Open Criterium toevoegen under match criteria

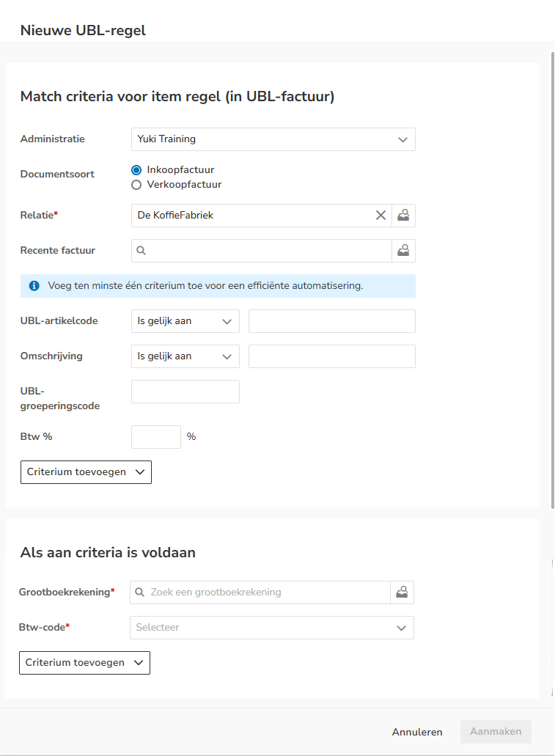tap(86, 472)
